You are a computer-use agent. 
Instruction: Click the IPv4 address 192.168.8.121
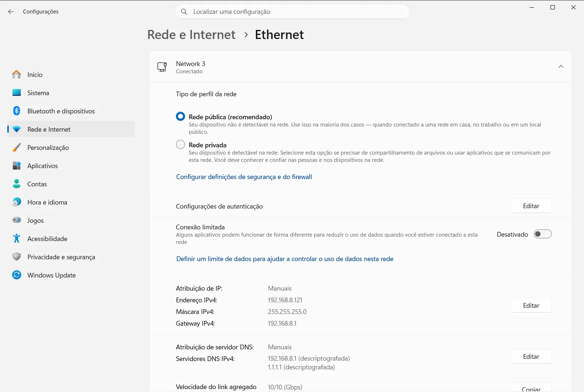click(285, 300)
